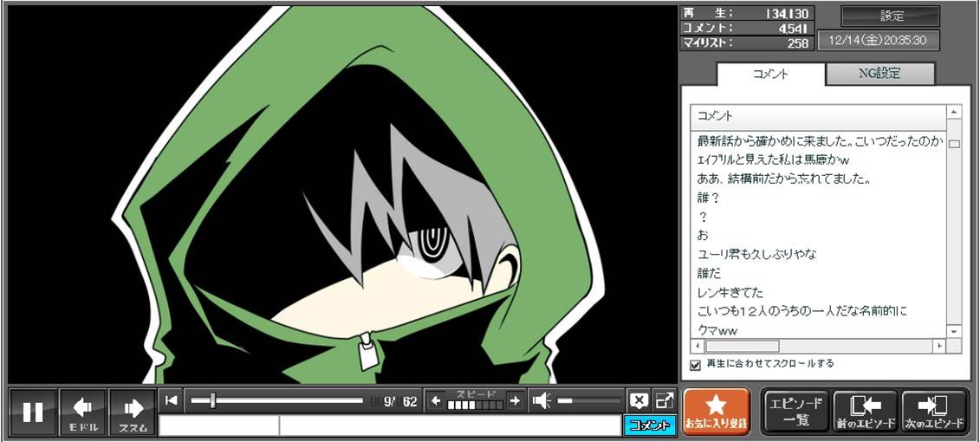Viewport: 980px width, 442px height.
Task: Switch to the NG設定 tab
Action: click(x=879, y=74)
